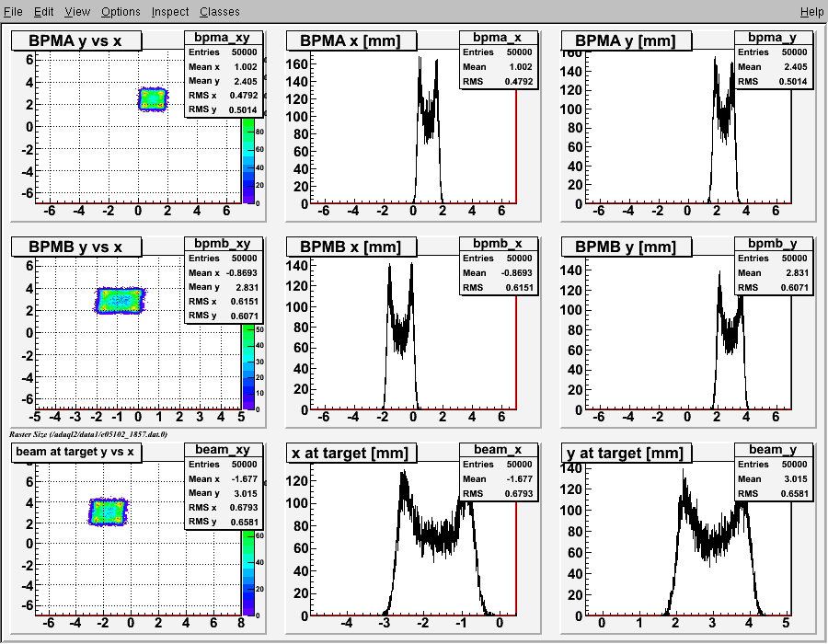The image size is (828, 644).
Task: Click Mean 2.831 in bpmb_y stats
Action: pos(773,273)
